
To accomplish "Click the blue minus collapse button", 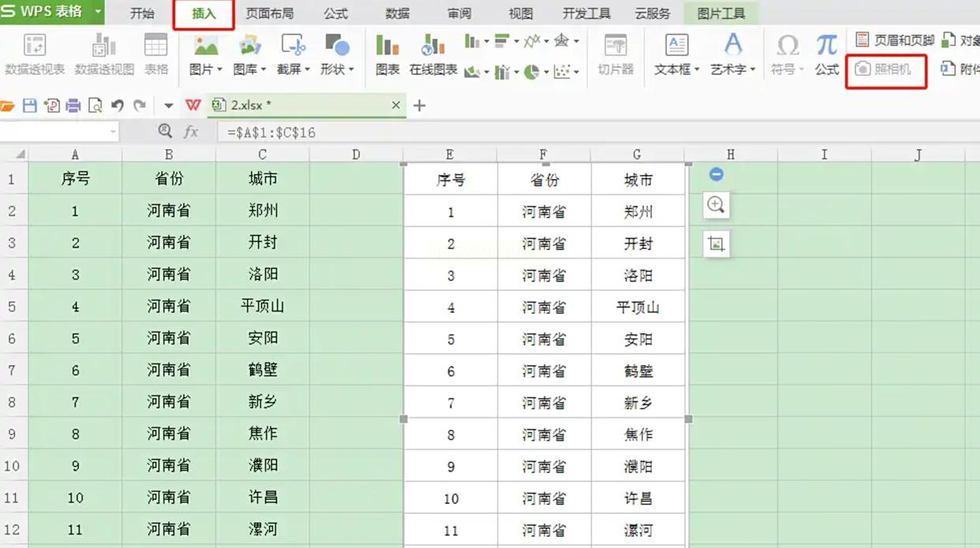I will tap(716, 174).
